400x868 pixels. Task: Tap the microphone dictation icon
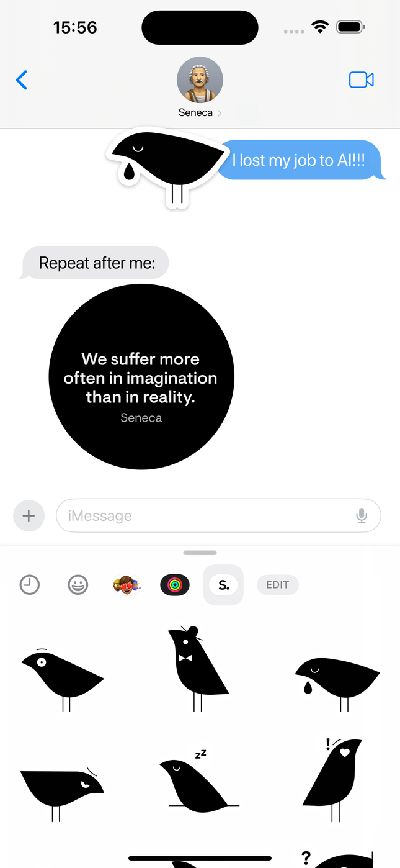[x=362, y=516]
